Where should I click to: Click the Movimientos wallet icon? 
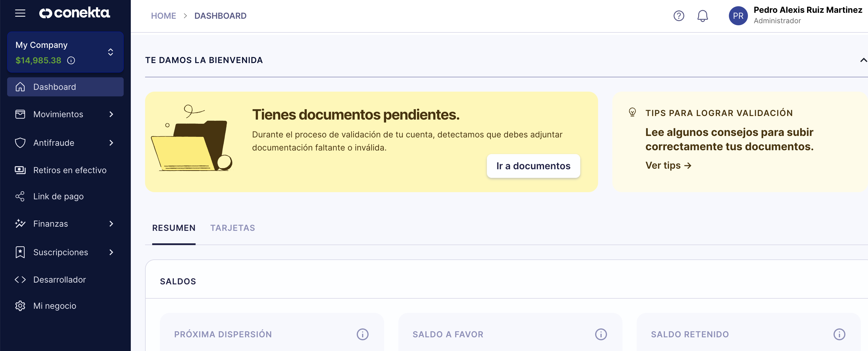coord(20,114)
